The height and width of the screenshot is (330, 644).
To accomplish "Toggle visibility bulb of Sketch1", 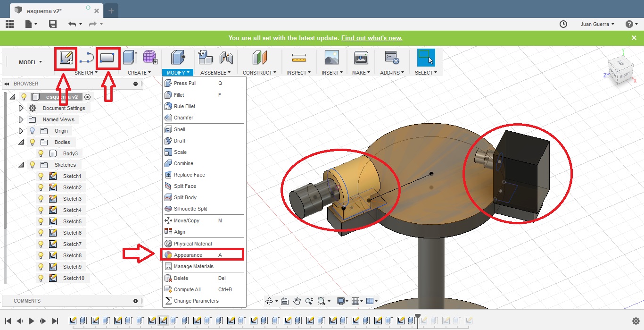I will [41, 176].
